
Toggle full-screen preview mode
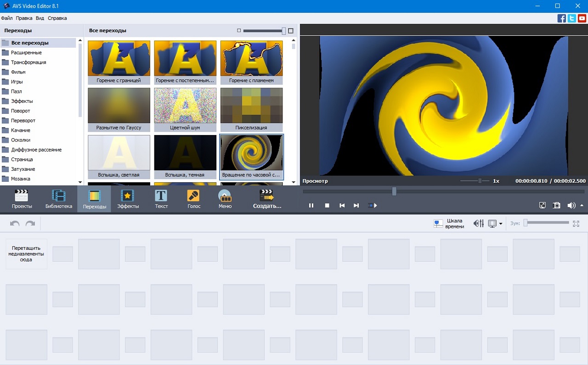pos(542,205)
